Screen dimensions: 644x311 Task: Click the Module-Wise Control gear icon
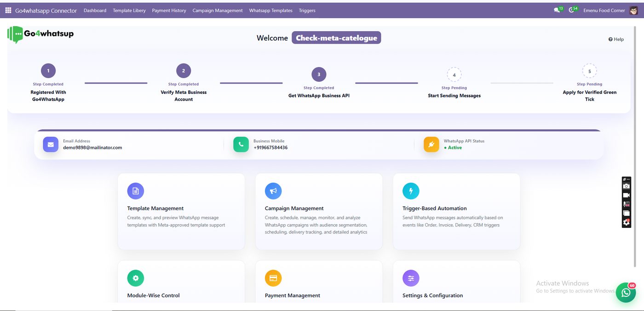click(136, 278)
